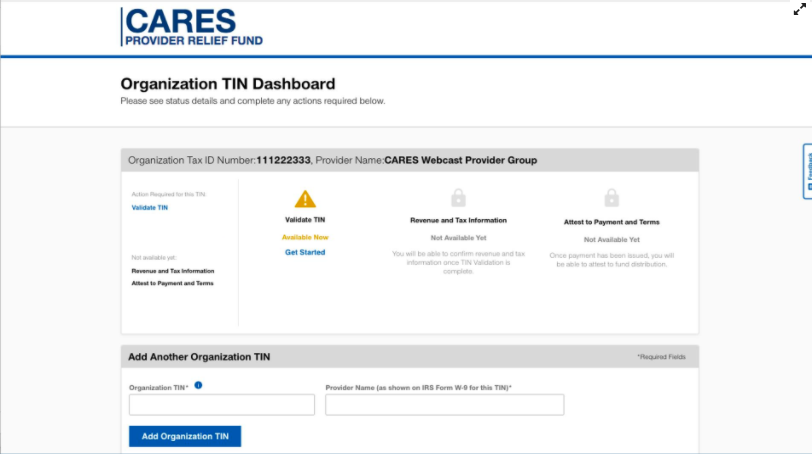This screenshot has height=454, width=812.
Task: Click the 'Organization TIN Dashboard' heading
Action: pos(228,84)
